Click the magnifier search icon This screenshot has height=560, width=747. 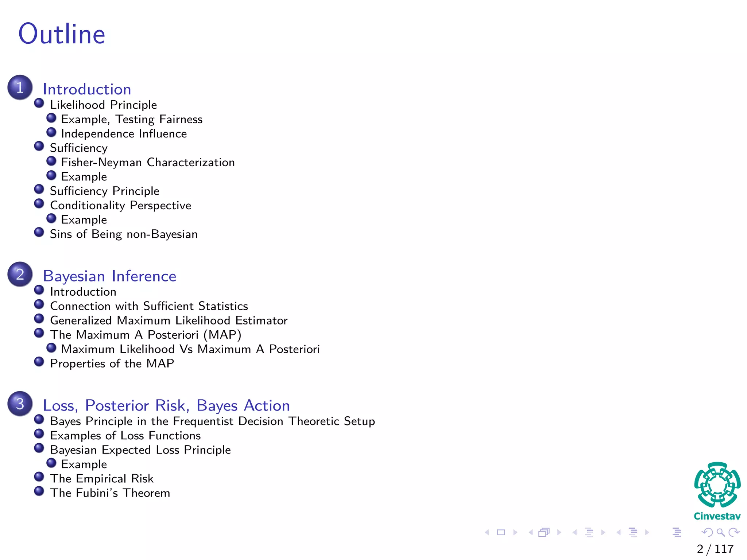720,532
